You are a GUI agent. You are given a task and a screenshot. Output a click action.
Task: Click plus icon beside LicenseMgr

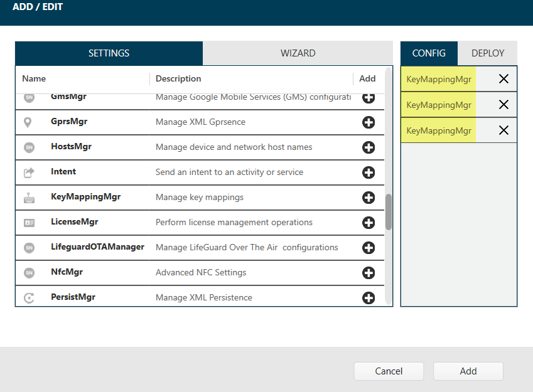(369, 223)
